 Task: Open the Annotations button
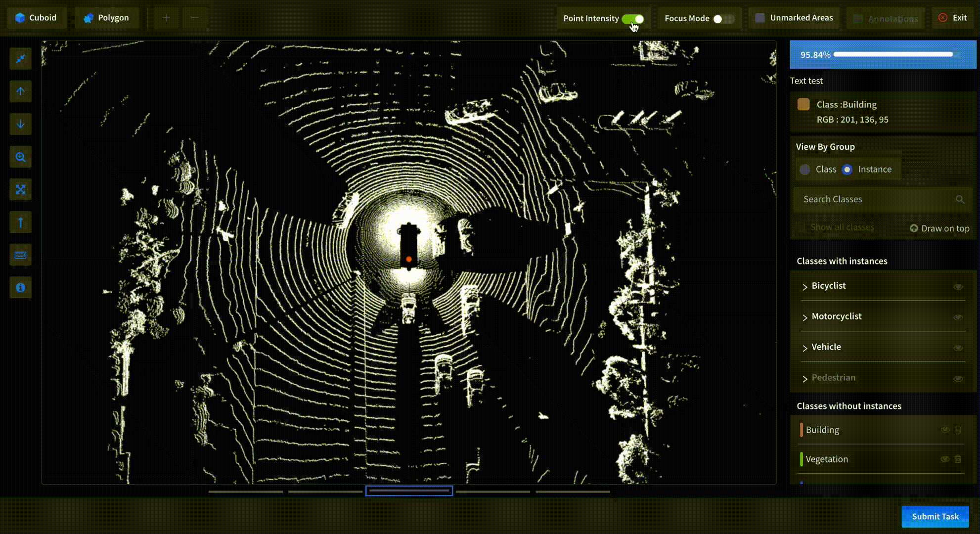886,18
